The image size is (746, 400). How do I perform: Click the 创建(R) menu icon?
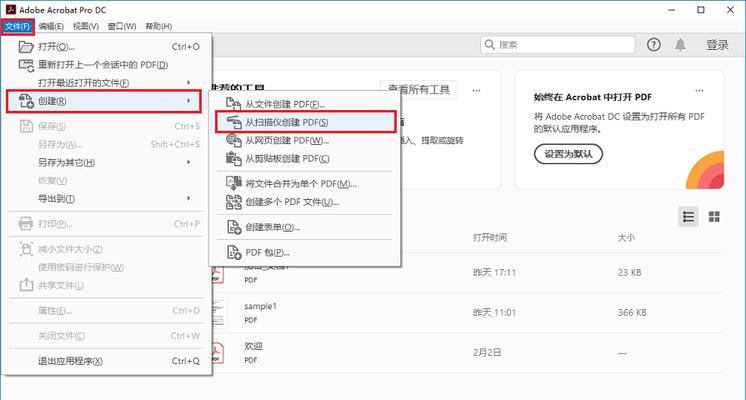point(26,101)
